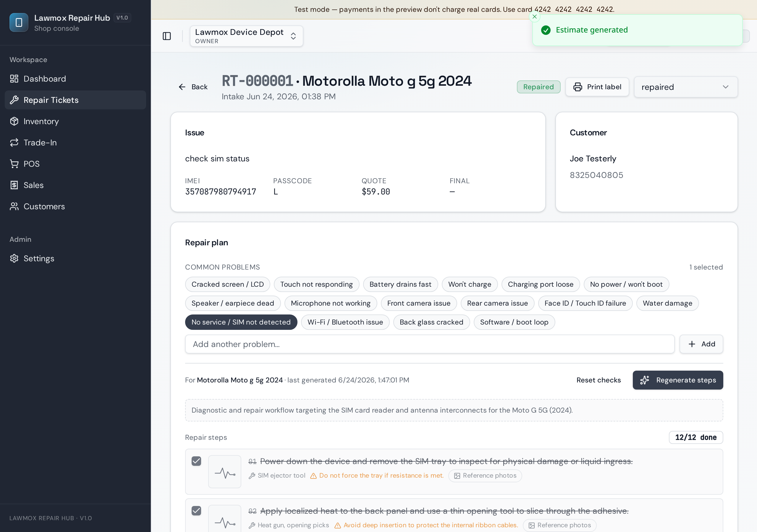
Task: Click the Print label button
Action: point(597,87)
